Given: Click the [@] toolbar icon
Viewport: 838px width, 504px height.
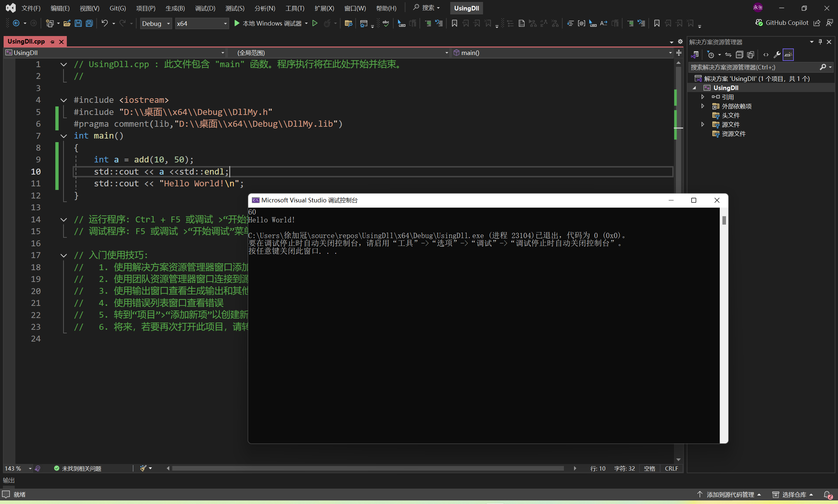Looking at the screenshot, I should point(581,23).
